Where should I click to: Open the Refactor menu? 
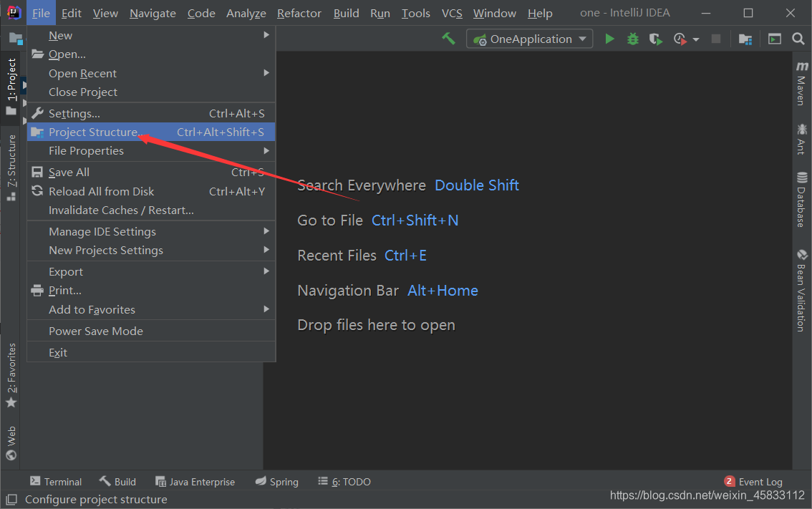click(299, 13)
